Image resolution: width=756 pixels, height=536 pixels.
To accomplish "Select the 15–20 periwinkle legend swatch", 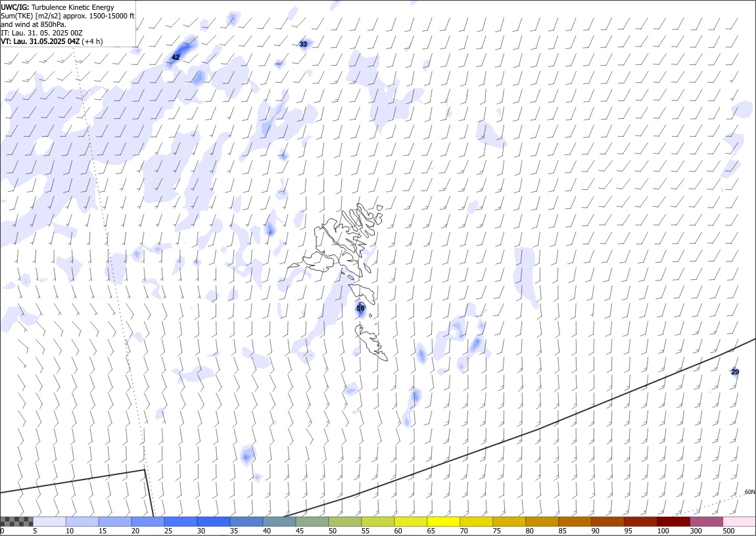I will point(115,522).
